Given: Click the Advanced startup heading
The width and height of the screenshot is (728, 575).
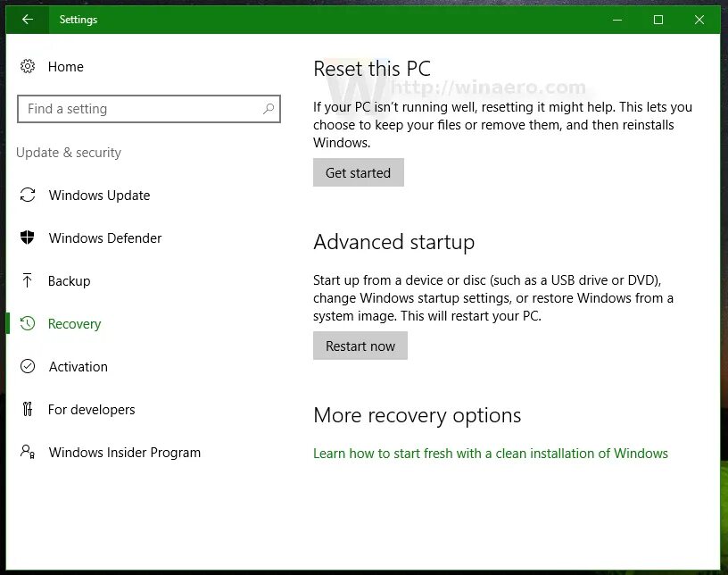Looking at the screenshot, I should click(x=393, y=242).
